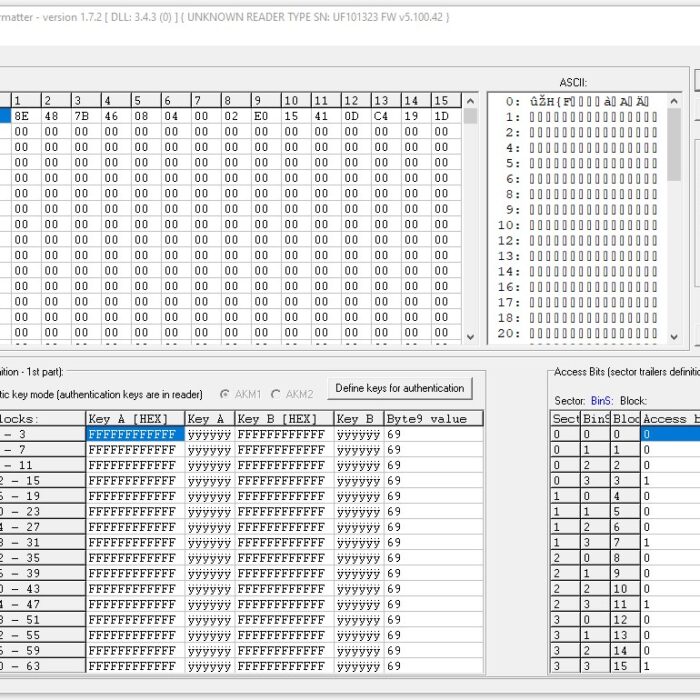Click the Define keys for authentication button

400,388
